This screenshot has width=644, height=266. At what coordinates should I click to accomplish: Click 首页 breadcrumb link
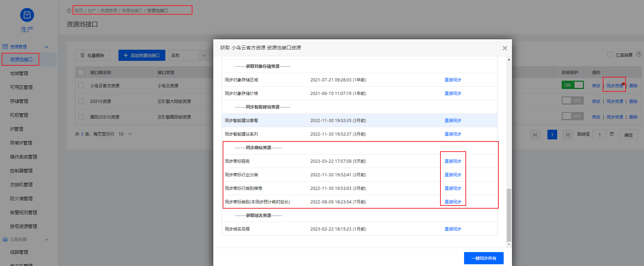pos(79,11)
